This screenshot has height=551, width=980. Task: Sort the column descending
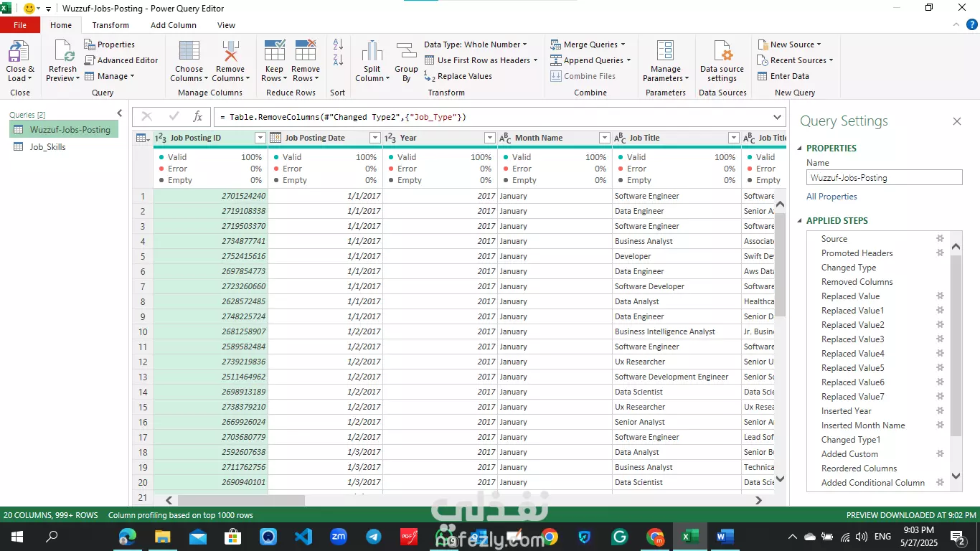click(338, 60)
